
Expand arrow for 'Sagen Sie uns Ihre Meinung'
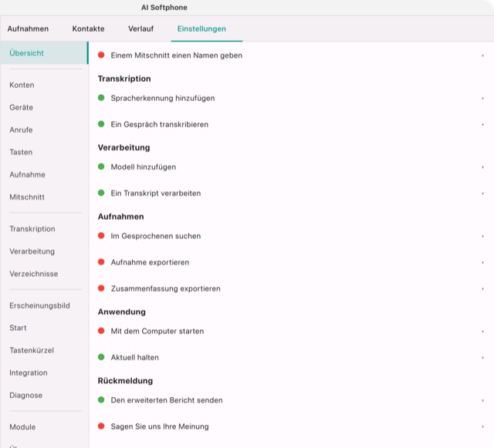click(x=482, y=427)
